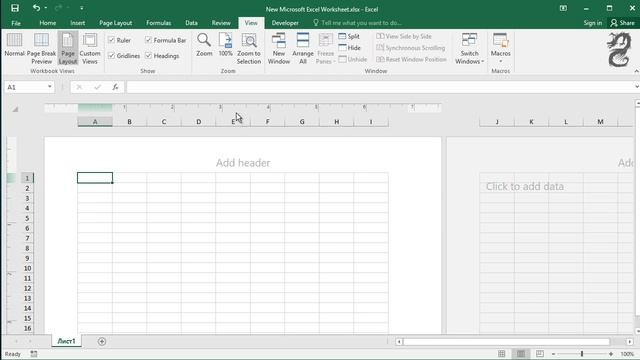Click Arrange All windows
The height and width of the screenshot is (360, 640).
pos(302,49)
